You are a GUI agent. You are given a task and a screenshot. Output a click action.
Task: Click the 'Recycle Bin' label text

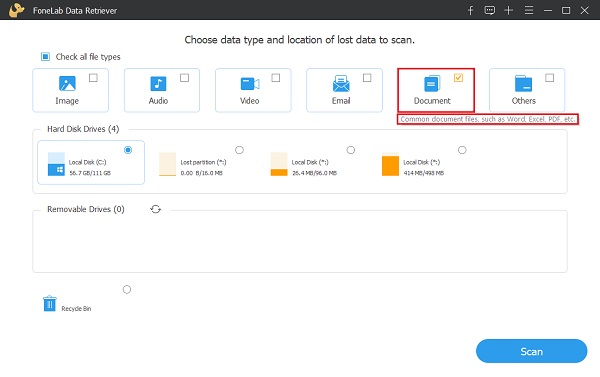tap(76, 308)
